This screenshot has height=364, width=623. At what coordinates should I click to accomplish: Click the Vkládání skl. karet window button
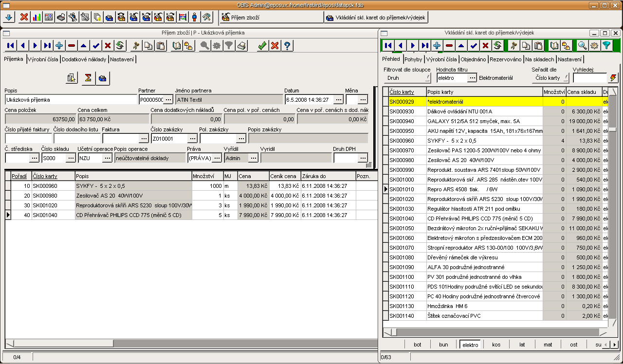pyautogui.click(x=376, y=18)
